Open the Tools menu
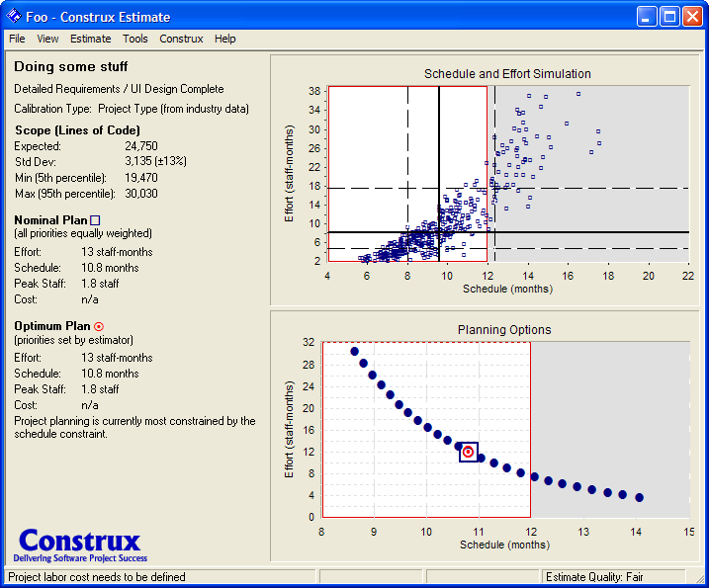This screenshot has width=709, height=588. click(135, 39)
